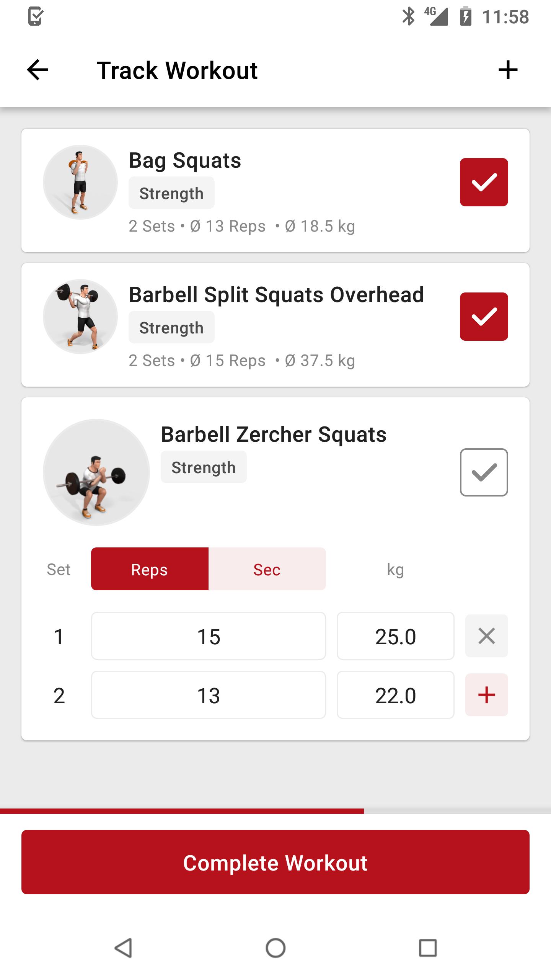
Task: Tap the plus icon to add an exercise
Action: pyautogui.click(x=508, y=70)
